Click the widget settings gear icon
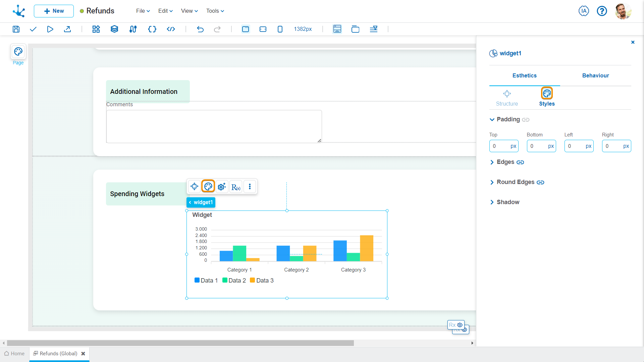Image resolution: width=644 pixels, height=362 pixels. (x=222, y=187)
